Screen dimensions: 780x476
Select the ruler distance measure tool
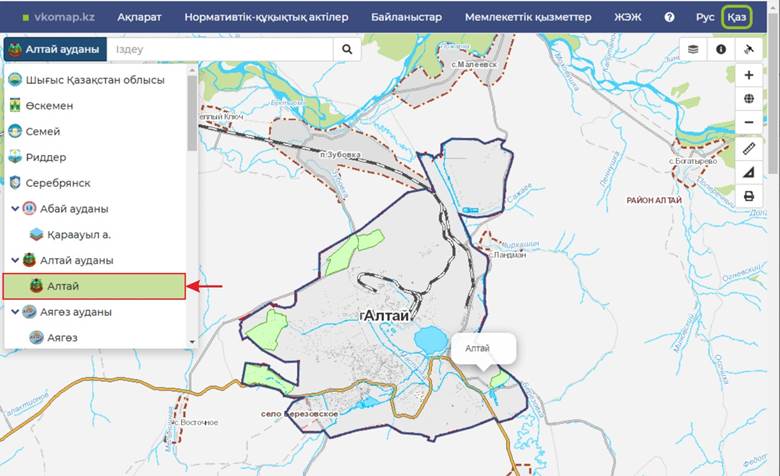point(749,148)
